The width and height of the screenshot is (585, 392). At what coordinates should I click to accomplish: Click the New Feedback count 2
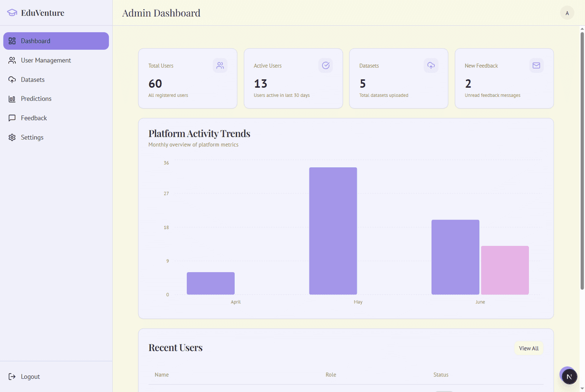[468, 84]
